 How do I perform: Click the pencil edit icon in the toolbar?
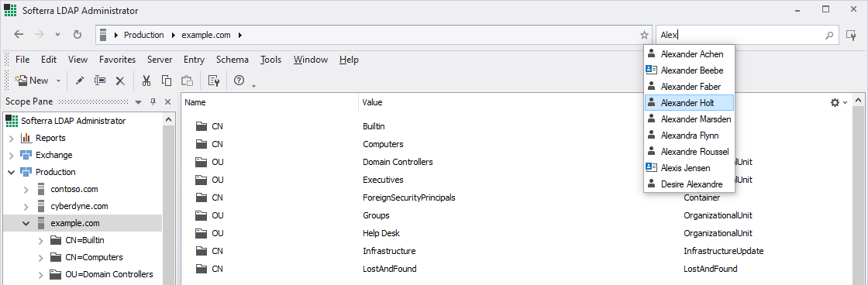(79, 81)
